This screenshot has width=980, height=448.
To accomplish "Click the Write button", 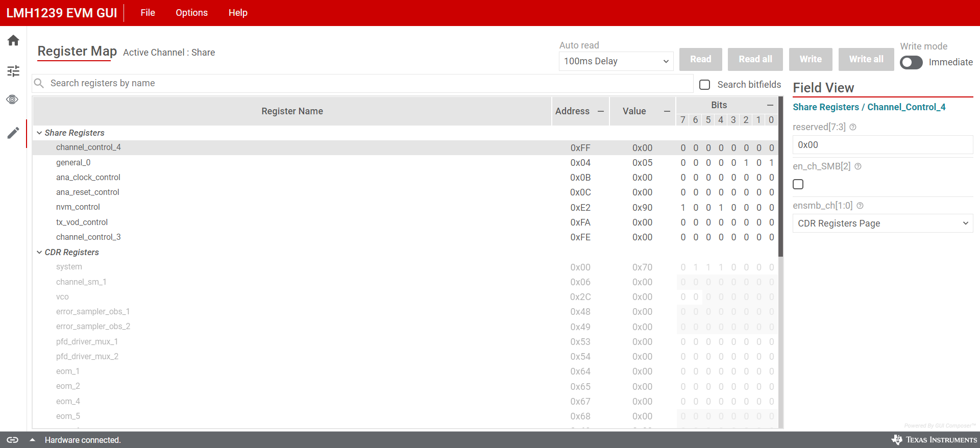I will point(811,59).
